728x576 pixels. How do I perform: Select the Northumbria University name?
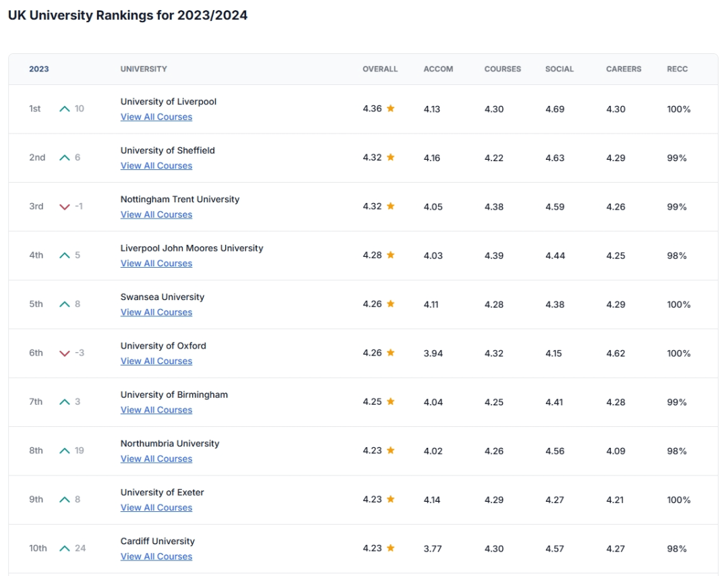tap(170, 443)
